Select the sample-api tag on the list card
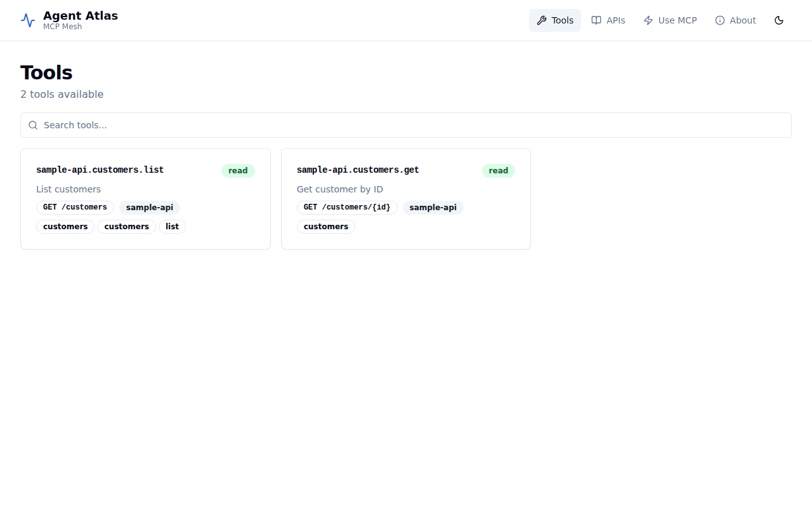This screenshot has width=812, height=508. (x=149, y=207)
